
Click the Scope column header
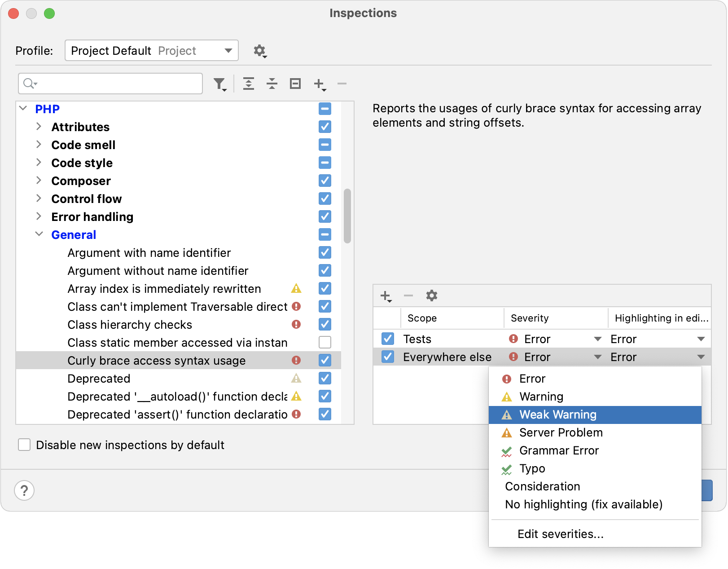(452, 318)
